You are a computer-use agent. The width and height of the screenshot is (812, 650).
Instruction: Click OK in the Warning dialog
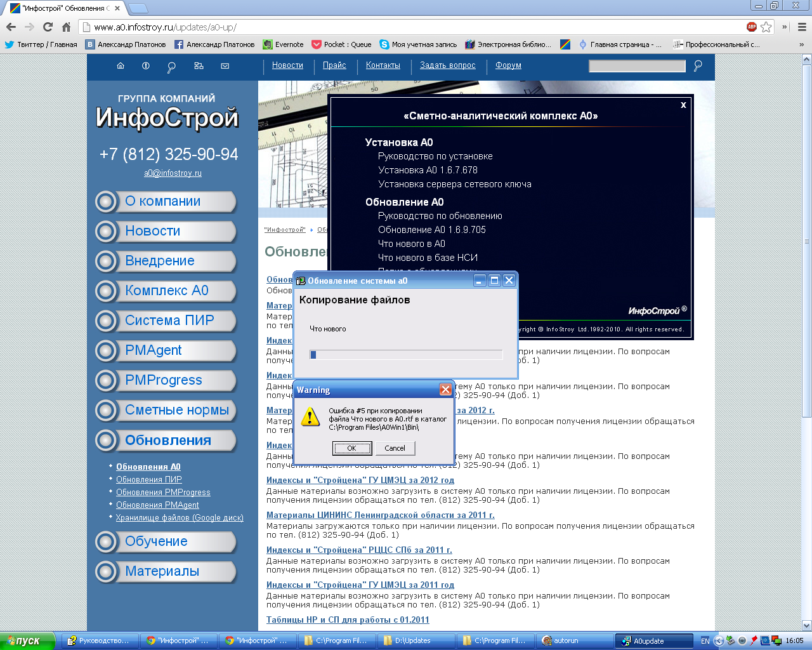(x=351, y=448)
